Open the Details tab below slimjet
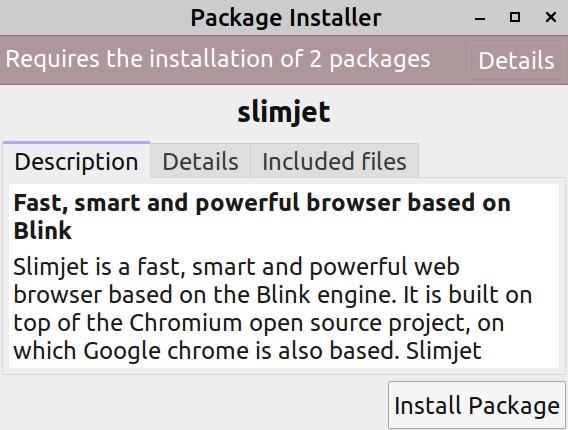568x430 pixels. point(200,161)
